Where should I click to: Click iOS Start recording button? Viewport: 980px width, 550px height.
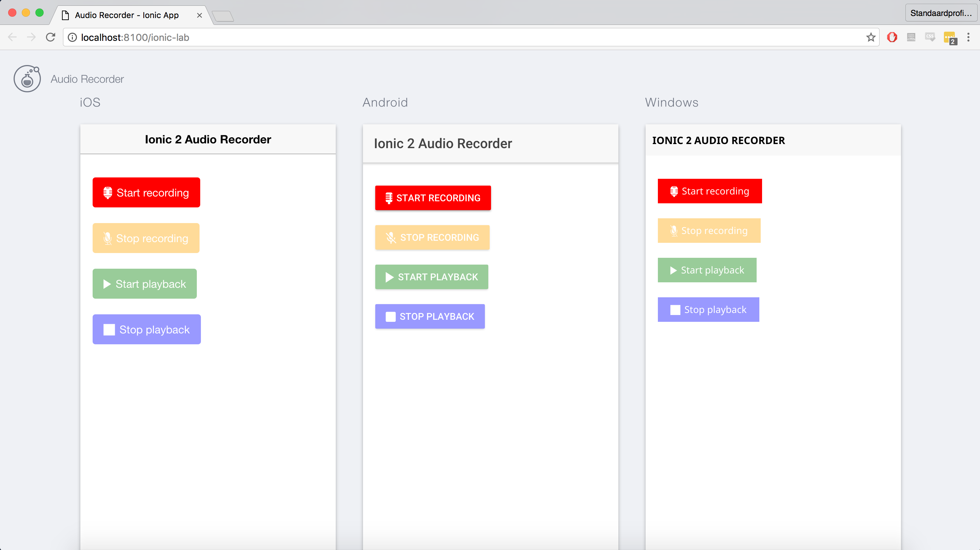point(146,192)
